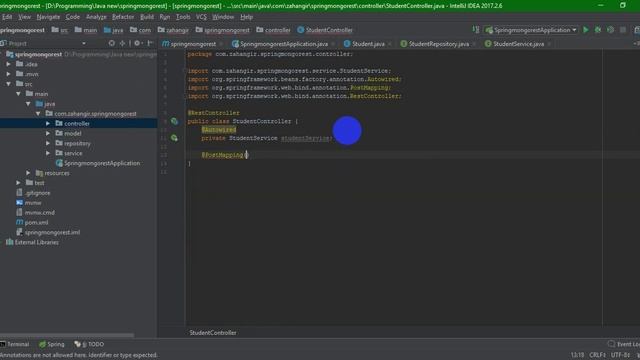Switch to Student.java editor tab
Viewport: 640px width, 360px height.
pos(368,44)
